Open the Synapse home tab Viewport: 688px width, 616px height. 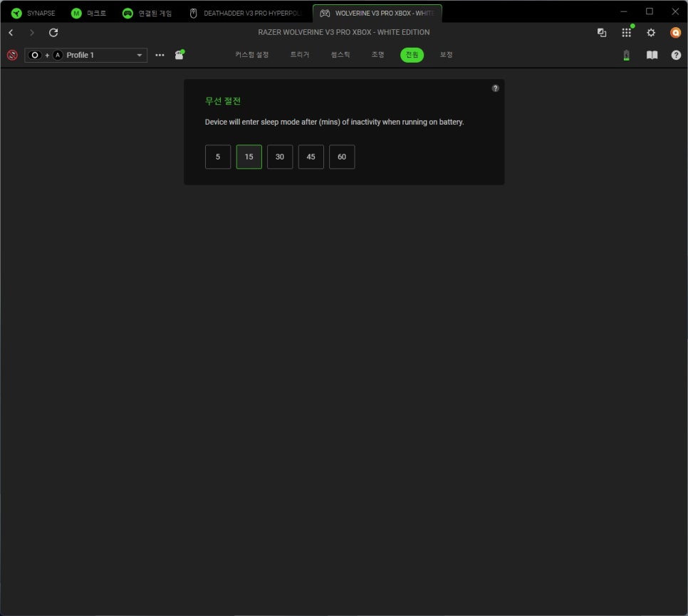33,13
